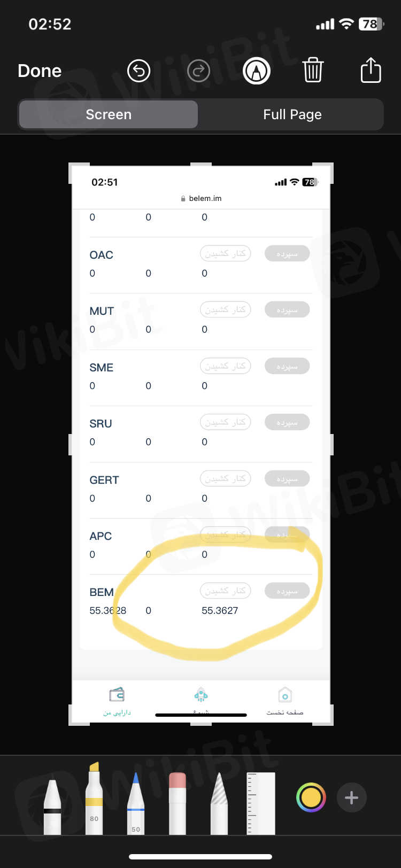The width and height of the screenshot is (401, 868).
Task: Toggle the markup pen tip icon
Action: point(257,71)
